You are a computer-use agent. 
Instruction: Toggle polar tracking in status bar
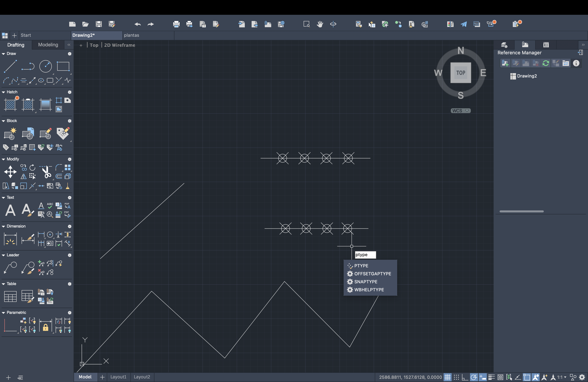[474, 377]
